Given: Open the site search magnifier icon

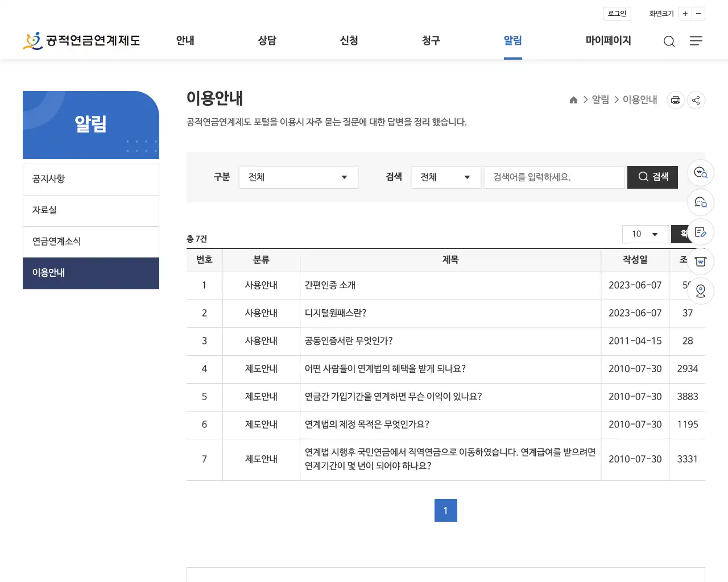Looking at the screenshot, I should coord(669,41).
